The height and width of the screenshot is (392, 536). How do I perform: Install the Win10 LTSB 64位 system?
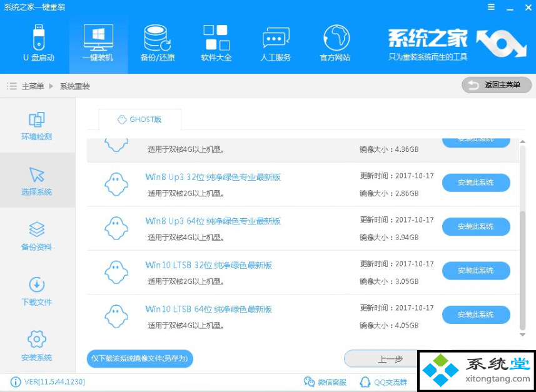pyautogui.click(x=476, y=314)
